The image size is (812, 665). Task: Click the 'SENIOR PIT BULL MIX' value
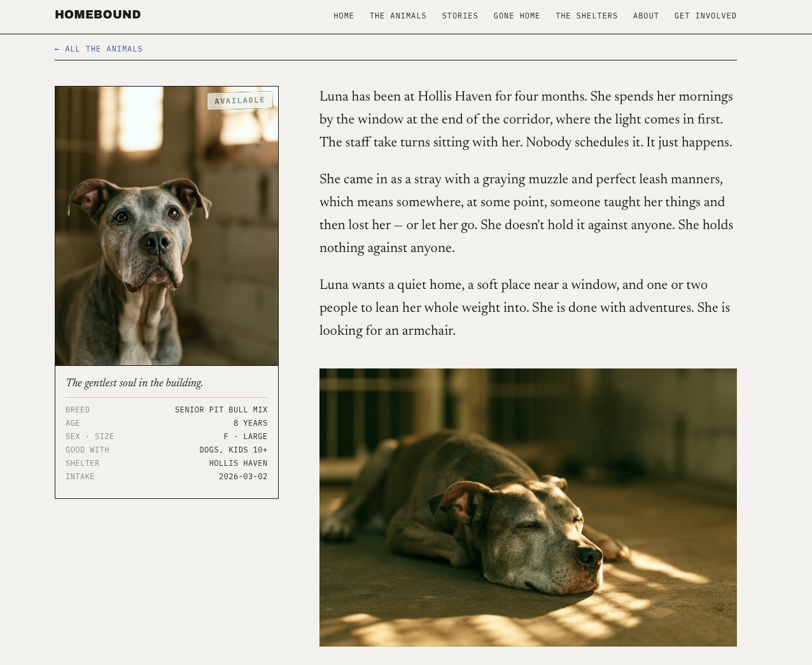coord(221,410)
